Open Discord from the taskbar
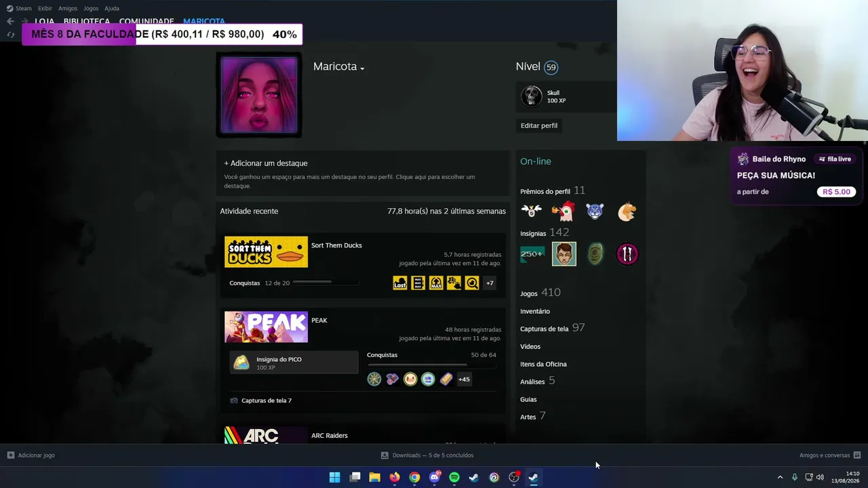 coord(435,477)
